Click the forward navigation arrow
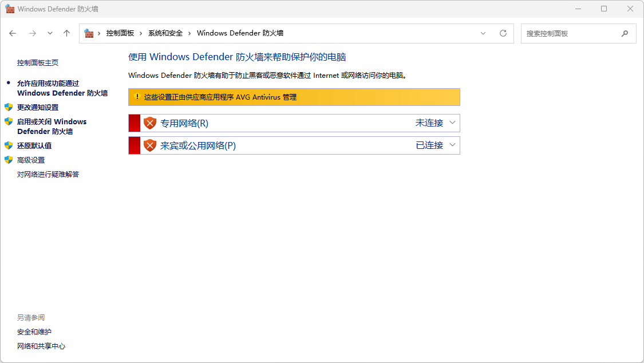 click(x=33, y=33)
